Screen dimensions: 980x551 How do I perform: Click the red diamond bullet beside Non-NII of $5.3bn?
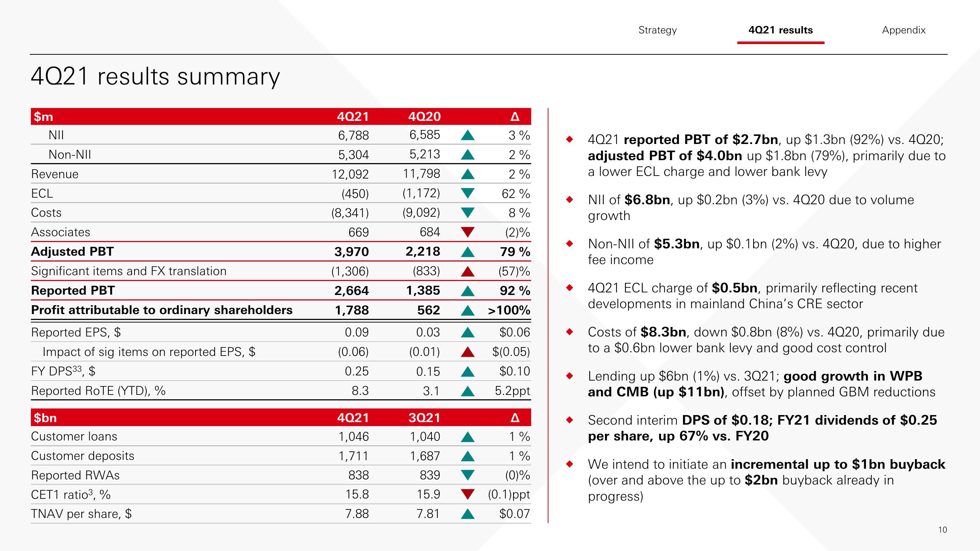click(569, 244)
